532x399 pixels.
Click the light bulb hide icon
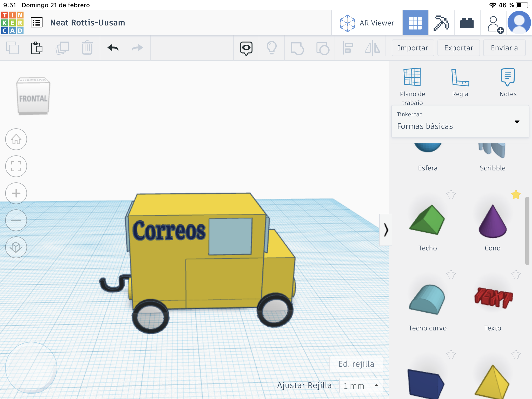pyautogui.click(x=271, y=48)
